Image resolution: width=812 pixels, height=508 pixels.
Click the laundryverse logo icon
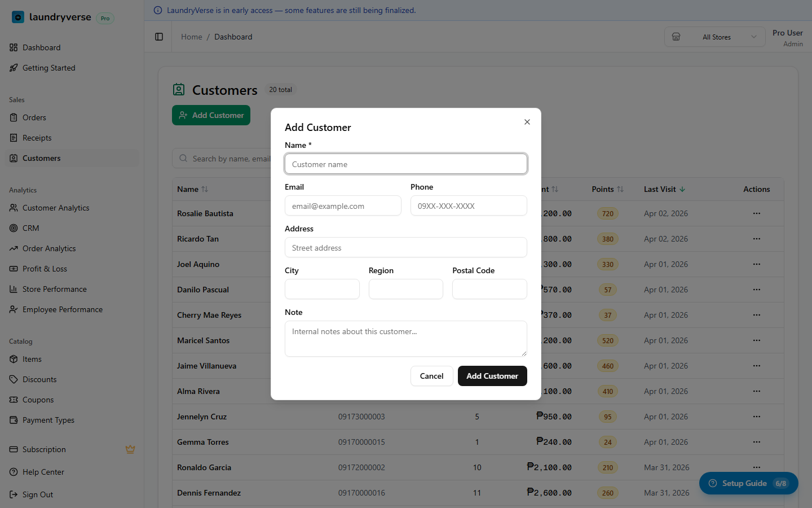[x=18, y=17]
